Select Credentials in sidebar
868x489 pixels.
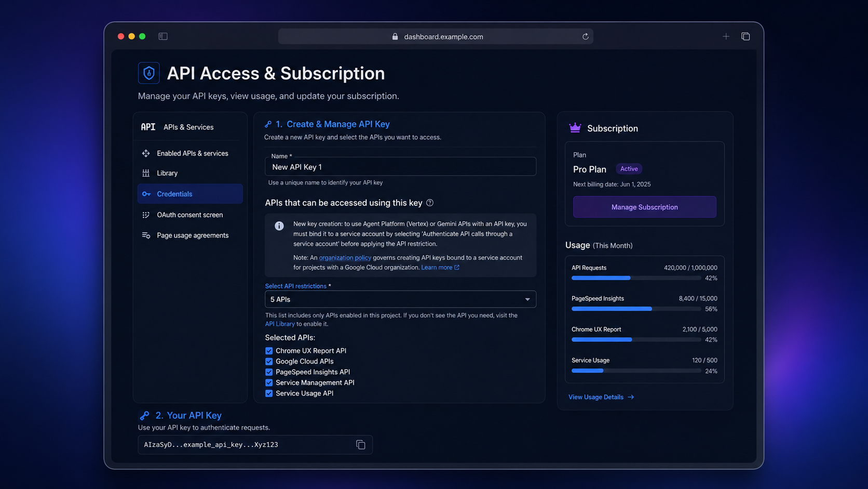pos(190,194)
